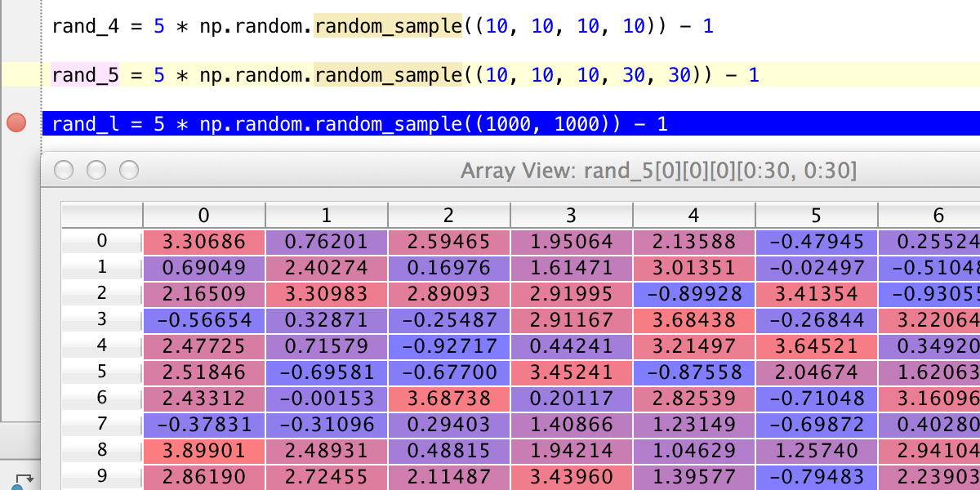The height and width of the screenshot is (490, 980).
Task: Select column header 4
Action: 694,216
